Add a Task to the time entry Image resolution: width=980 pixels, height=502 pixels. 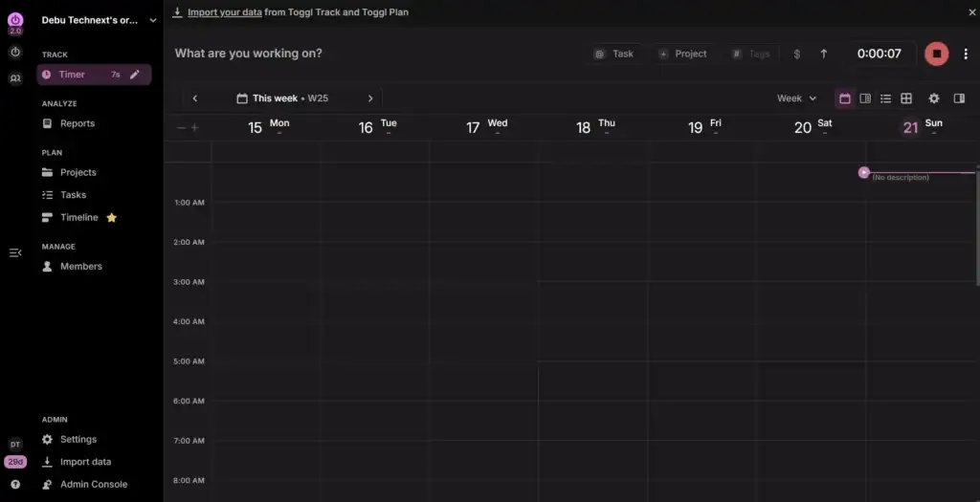pos(614,54)
